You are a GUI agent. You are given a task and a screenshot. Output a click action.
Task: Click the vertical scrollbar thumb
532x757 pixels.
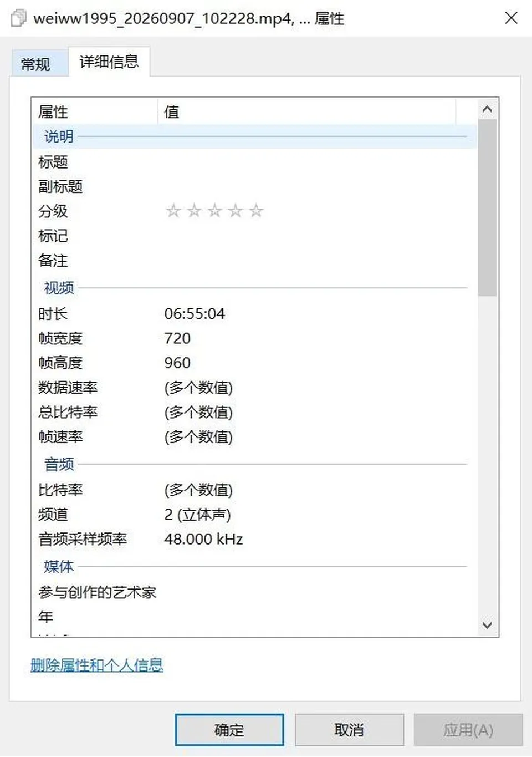click(487, 208)
